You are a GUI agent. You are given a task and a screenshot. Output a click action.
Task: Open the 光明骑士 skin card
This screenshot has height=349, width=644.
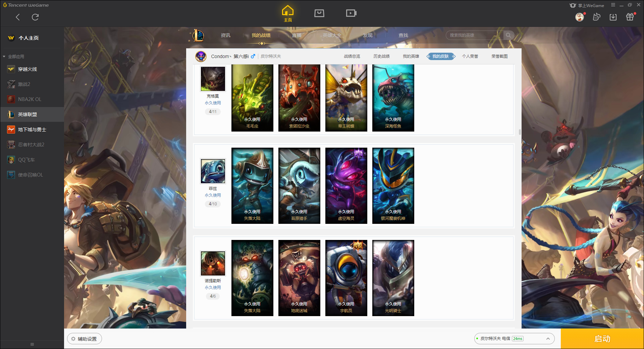(x=393, y=278)
